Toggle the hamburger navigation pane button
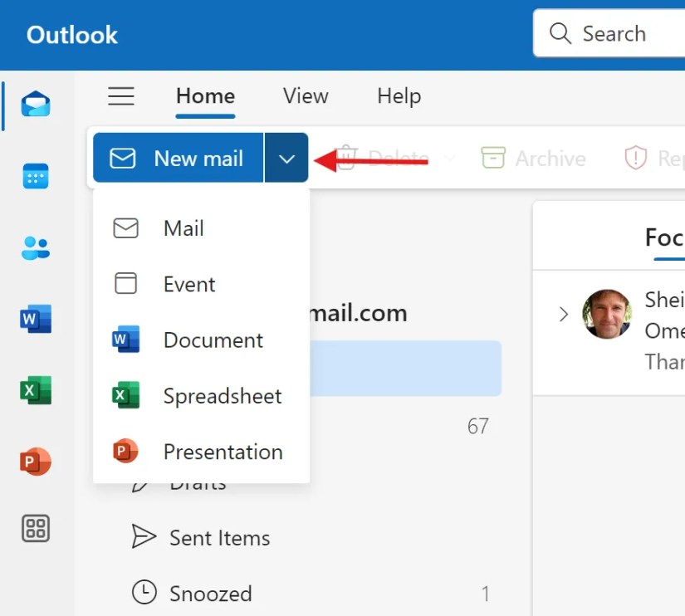The width and height of the screenshot is (685, 616). coord(121,96)
